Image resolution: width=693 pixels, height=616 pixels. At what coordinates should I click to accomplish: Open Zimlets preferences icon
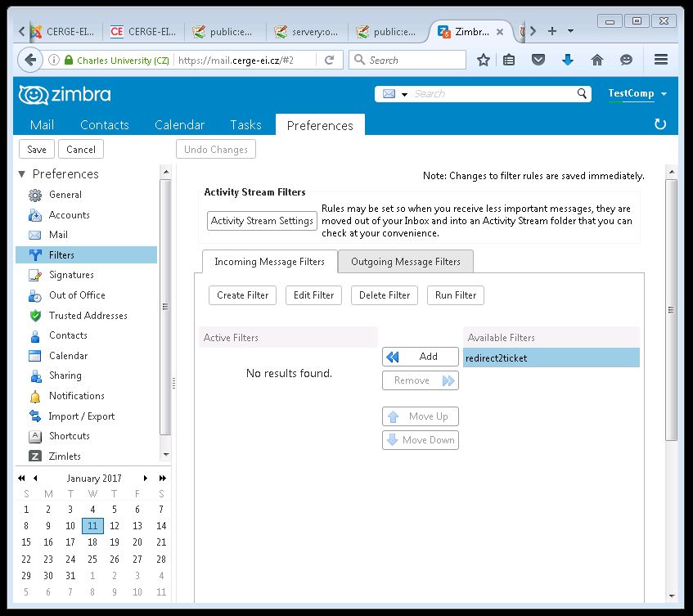point(35,456)
